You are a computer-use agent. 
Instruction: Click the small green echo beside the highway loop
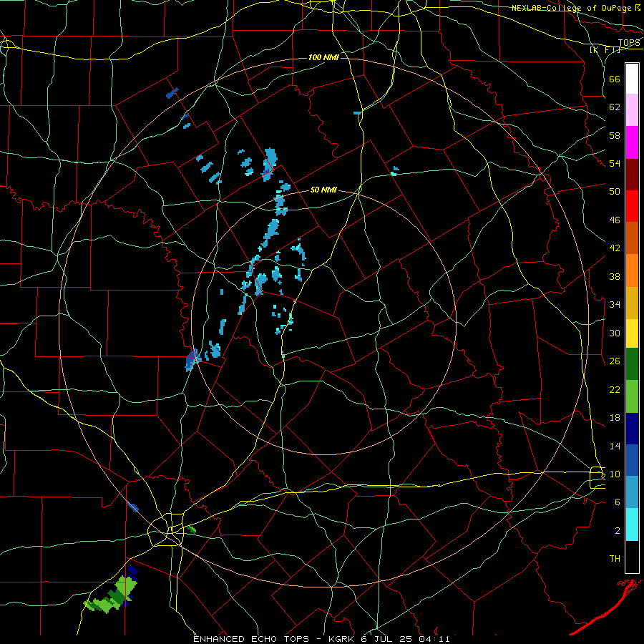pos(191,530)
